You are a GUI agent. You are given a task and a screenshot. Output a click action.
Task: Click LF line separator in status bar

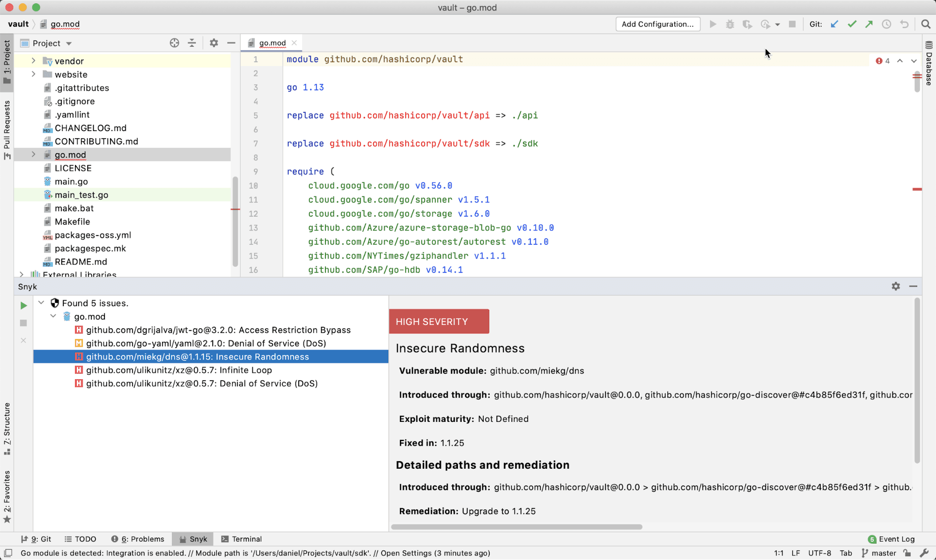[x=796, y=553]
